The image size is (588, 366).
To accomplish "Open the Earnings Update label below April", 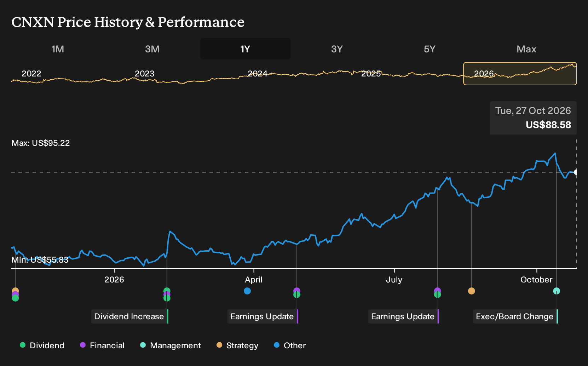I will click(x=263, y=316).
